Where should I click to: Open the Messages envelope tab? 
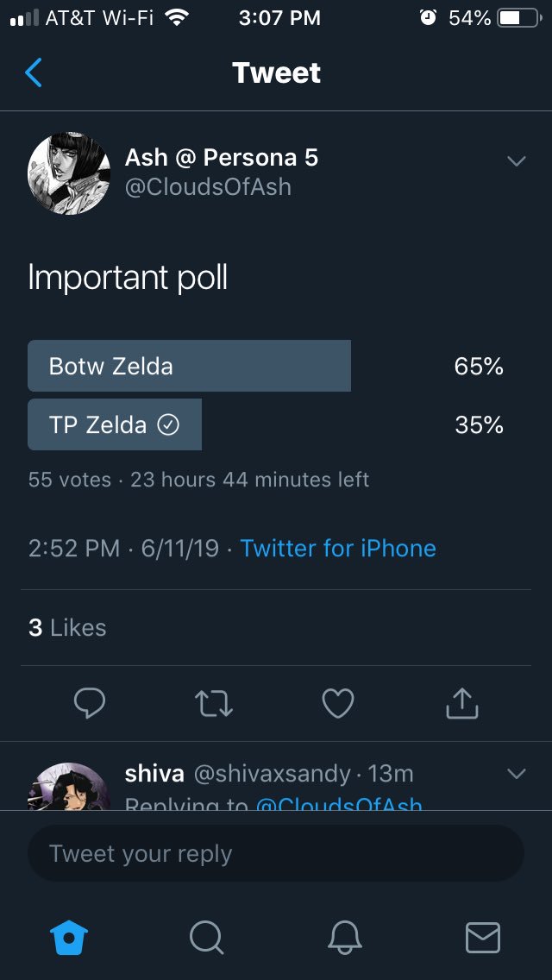tap(482, 937)
